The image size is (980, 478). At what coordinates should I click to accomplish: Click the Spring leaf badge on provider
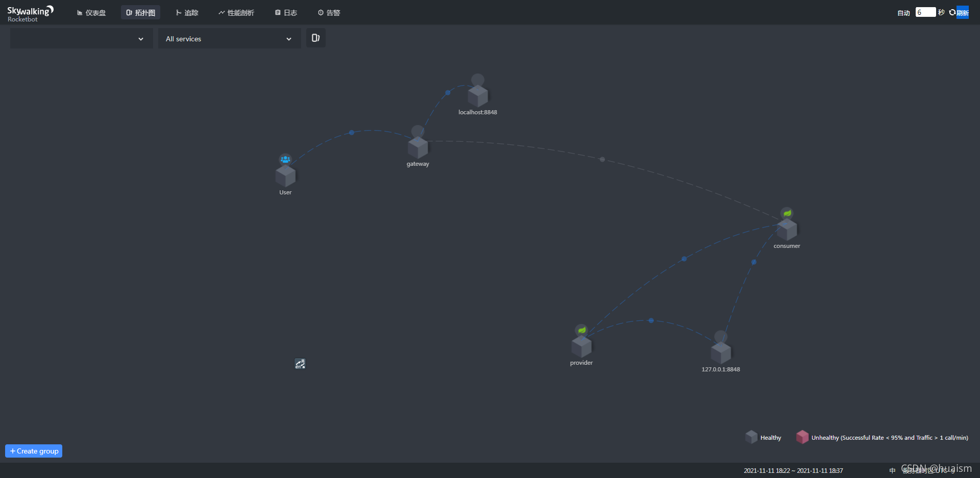[581, 330]
